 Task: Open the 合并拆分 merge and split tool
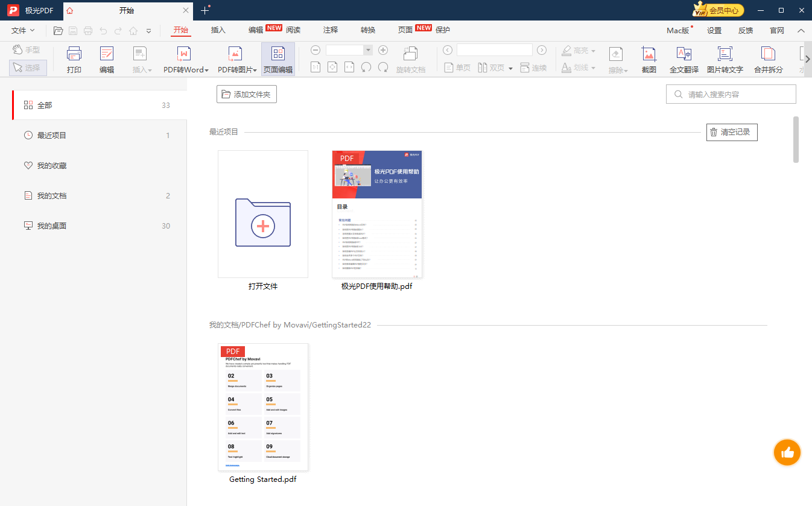tap(768, 60)
